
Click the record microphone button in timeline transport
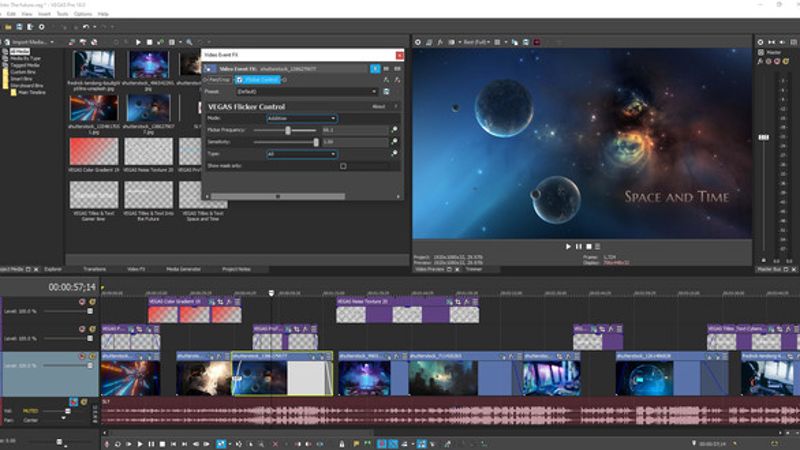point(107,444)
